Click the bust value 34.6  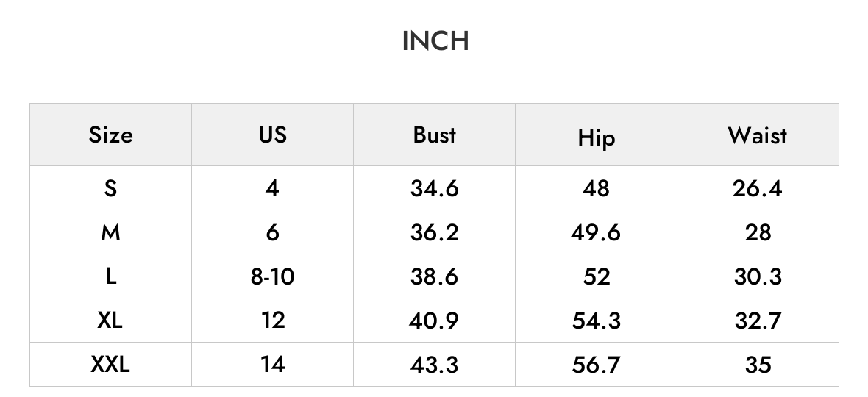[x=435, y=188]
